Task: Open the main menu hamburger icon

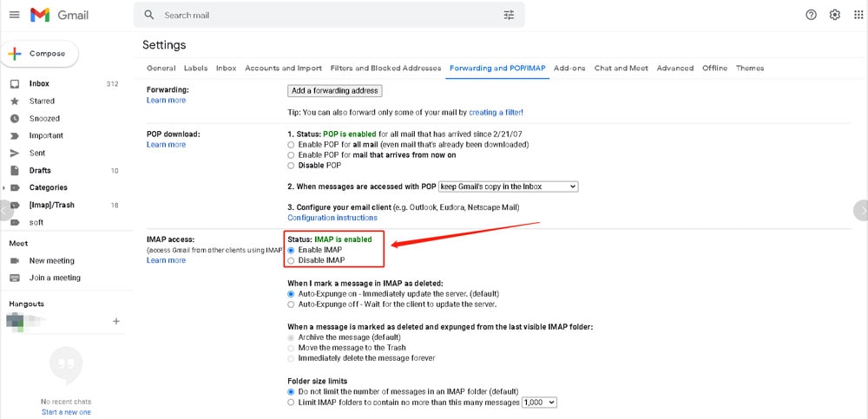Action: [x=15, y=15]
